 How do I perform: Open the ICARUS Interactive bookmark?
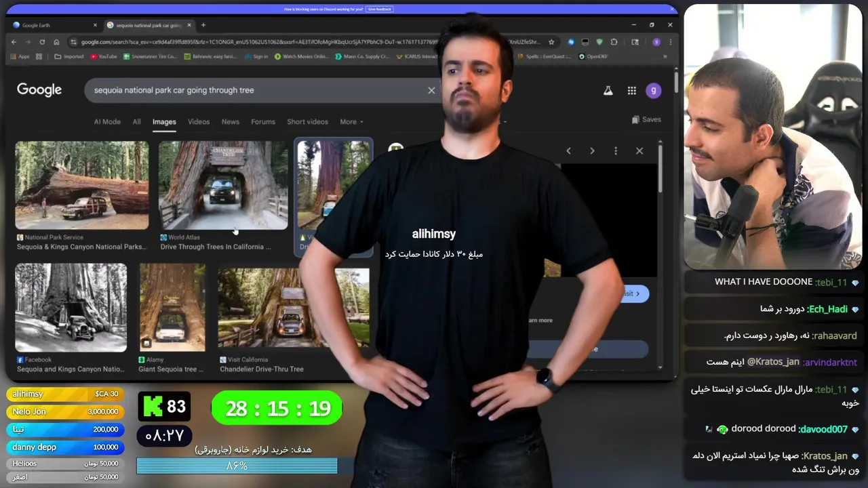coord(417,57)
